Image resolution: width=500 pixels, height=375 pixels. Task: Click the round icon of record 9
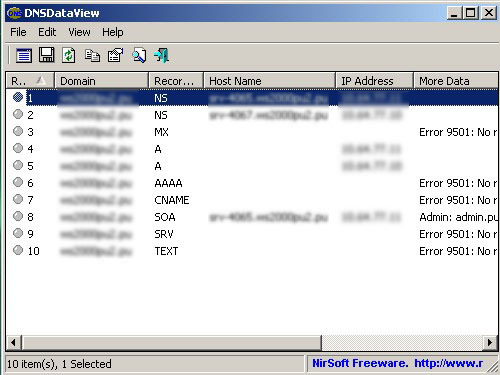(x=18, y=233)
